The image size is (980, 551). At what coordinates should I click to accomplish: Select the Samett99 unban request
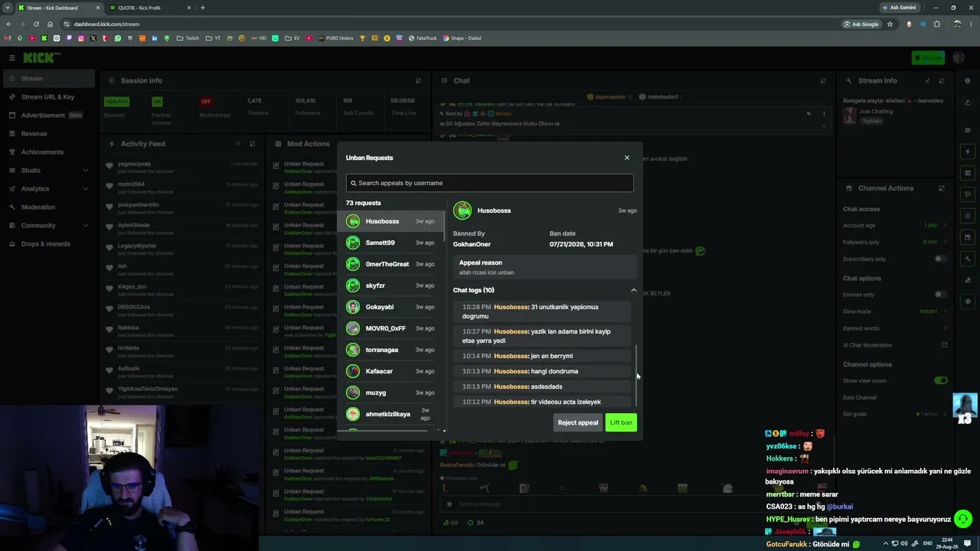pos(392,243)
